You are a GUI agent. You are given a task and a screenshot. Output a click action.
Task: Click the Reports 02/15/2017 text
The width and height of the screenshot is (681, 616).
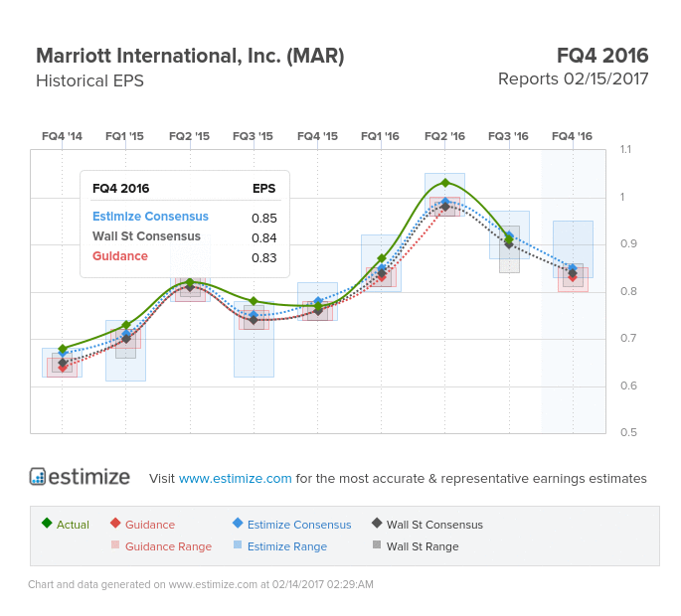573,79
